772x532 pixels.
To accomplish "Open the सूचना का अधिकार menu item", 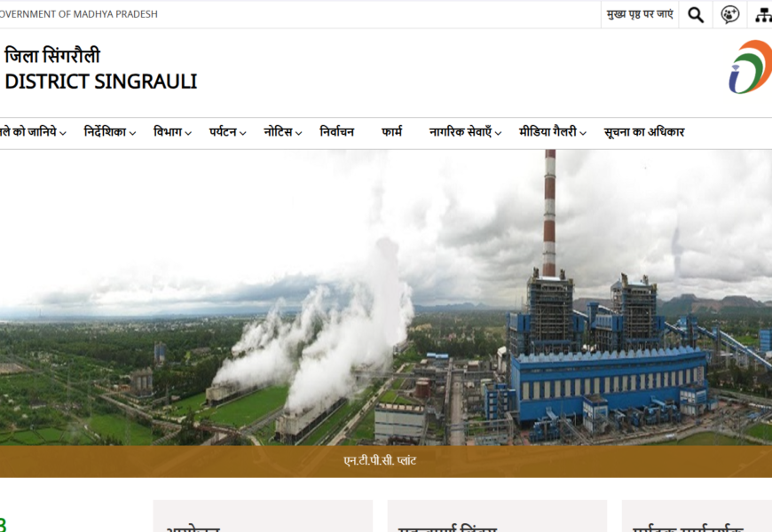I will coord(643,132).
